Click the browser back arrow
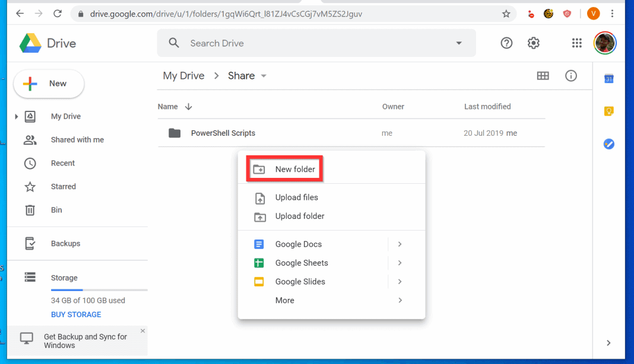Image resolution: width=634 pixels, height=364 pixels. [20, 14]
